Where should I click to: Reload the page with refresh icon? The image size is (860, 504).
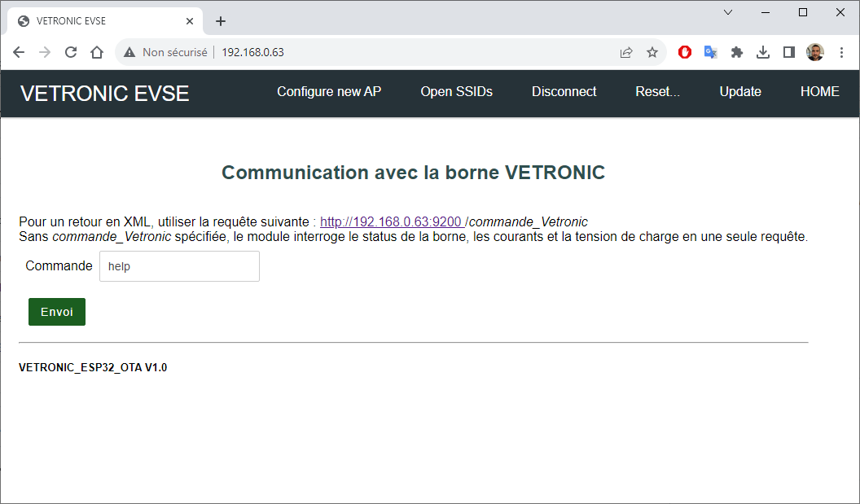coord(71,52)
